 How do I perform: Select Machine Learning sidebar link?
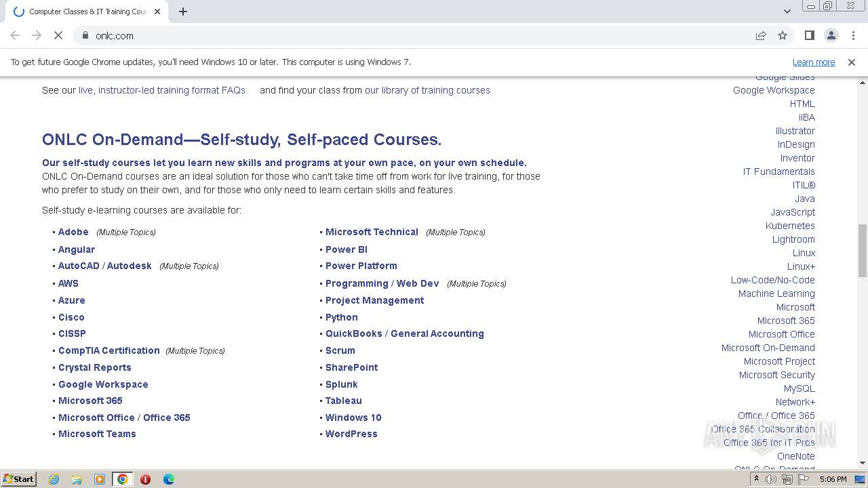click(x=776, y=293)
